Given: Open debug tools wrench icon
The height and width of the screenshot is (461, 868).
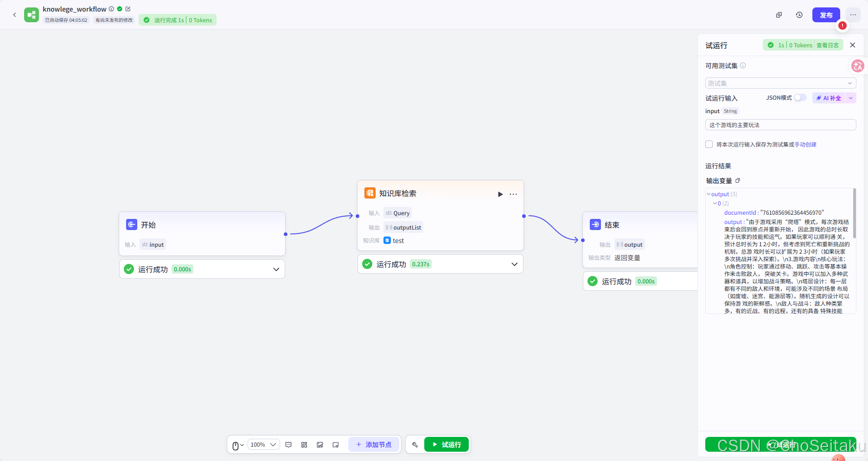Looking at the screenshot, I should coord(415,445).
